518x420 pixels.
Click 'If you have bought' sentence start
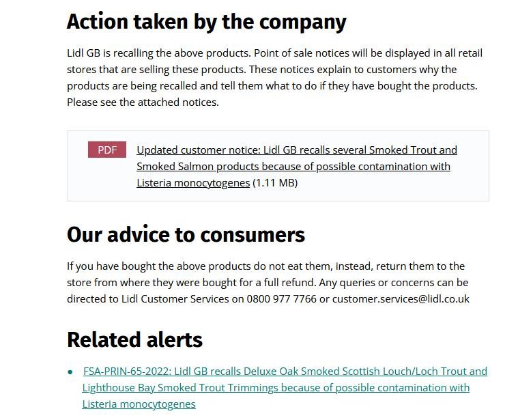click(109, 266)
